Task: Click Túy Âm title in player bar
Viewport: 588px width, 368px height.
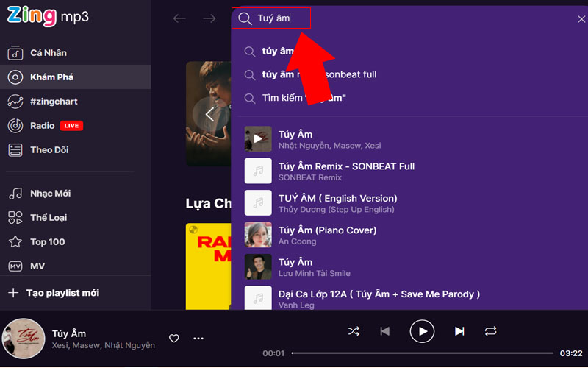Action: 69,334
